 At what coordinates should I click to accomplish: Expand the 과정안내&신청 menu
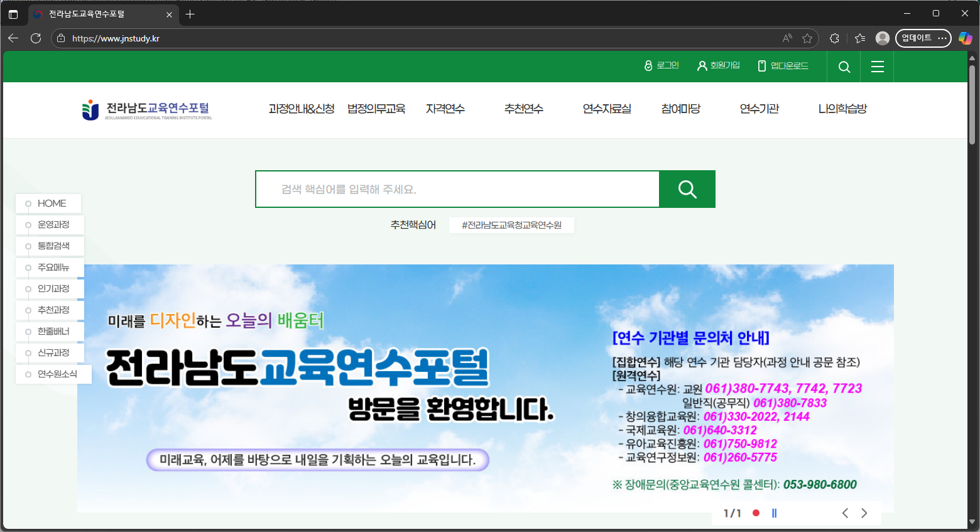pos(301,108)
